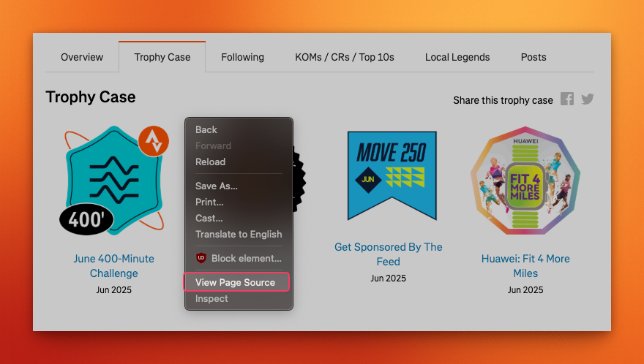644x364 pixels.
Task: Open the June 400-Minute Challenge badge
Action: (x=113, y=181)
